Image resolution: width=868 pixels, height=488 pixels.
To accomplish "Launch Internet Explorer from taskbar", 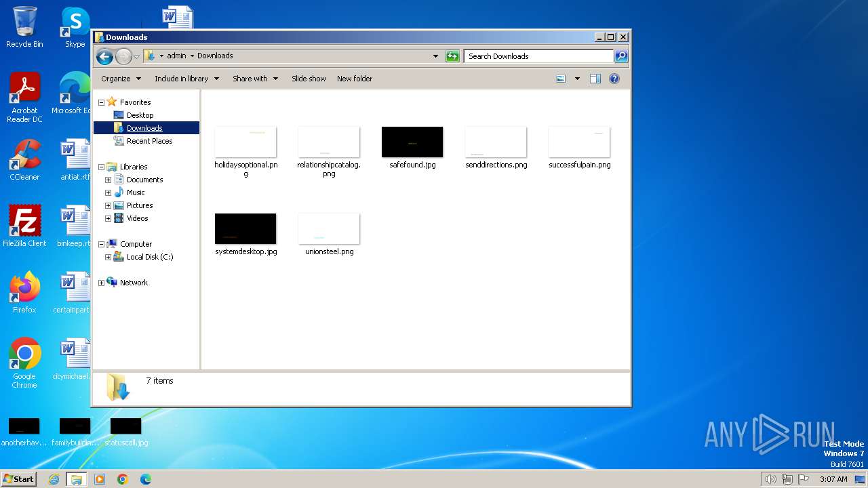I will [54, 479].
